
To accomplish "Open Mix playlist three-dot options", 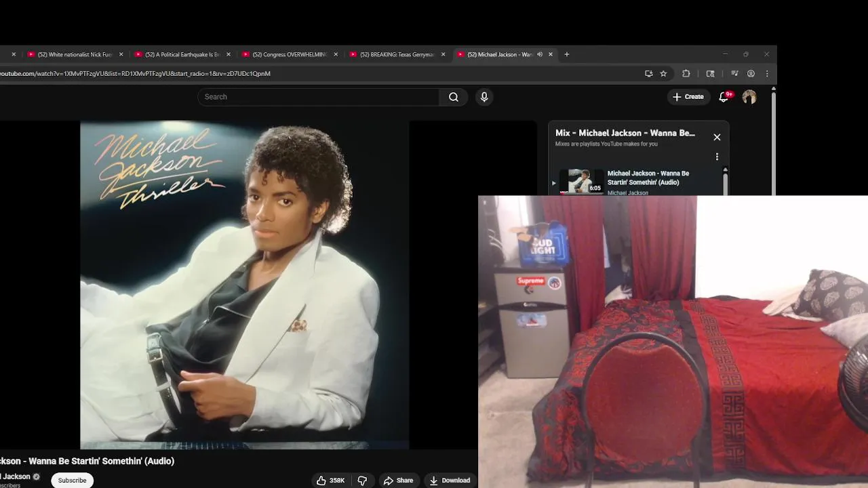I will click(x=717, y=157).
